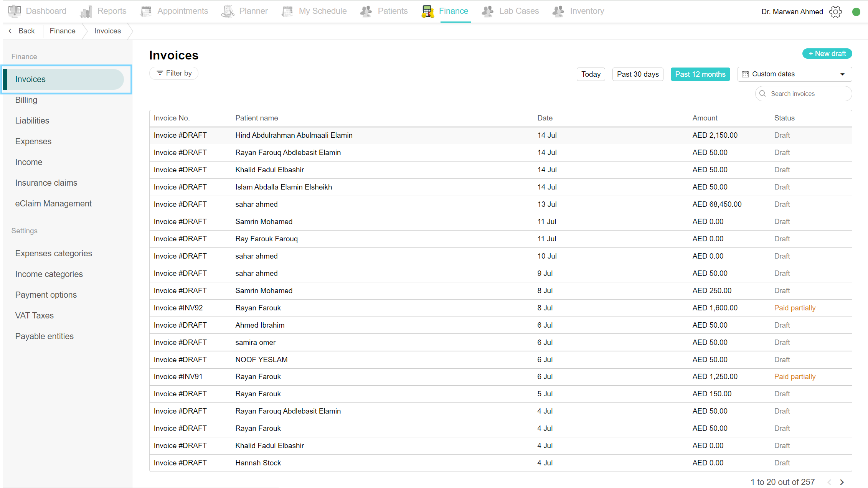Open Hannah Stock draft invoice
Image resolution: width=868 pixels, height=488 pixels.
pyautogui.click(x=500, y=463)
